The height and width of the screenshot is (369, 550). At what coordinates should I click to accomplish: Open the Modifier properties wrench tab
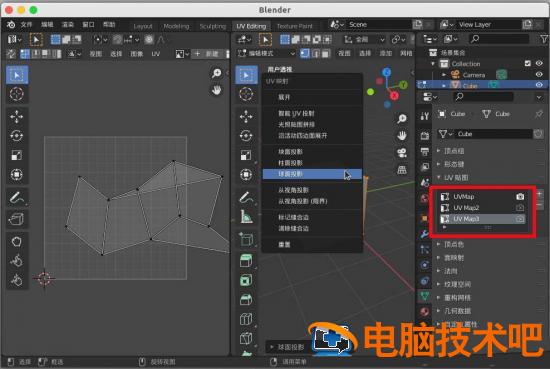coord(424,234)
